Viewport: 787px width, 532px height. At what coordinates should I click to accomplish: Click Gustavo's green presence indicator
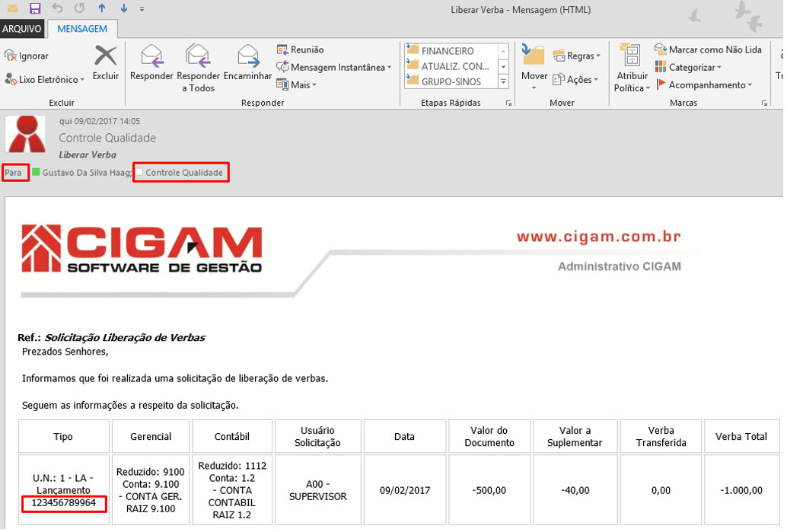click(36, 172)
